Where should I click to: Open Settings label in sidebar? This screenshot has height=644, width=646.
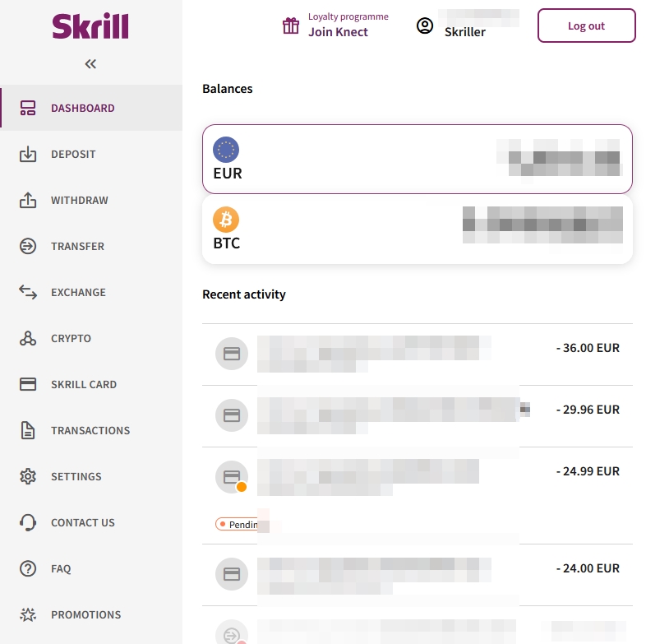coord(76,476)
